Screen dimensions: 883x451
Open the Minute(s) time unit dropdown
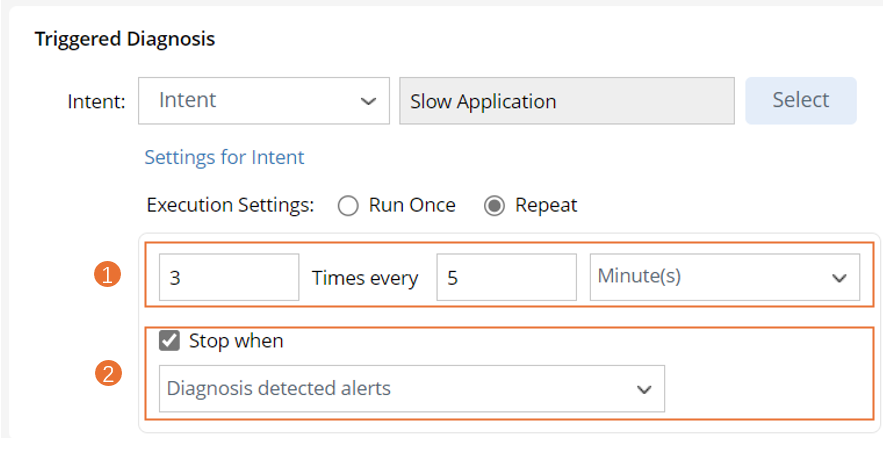pyautogui.click(x=724, y=277)
